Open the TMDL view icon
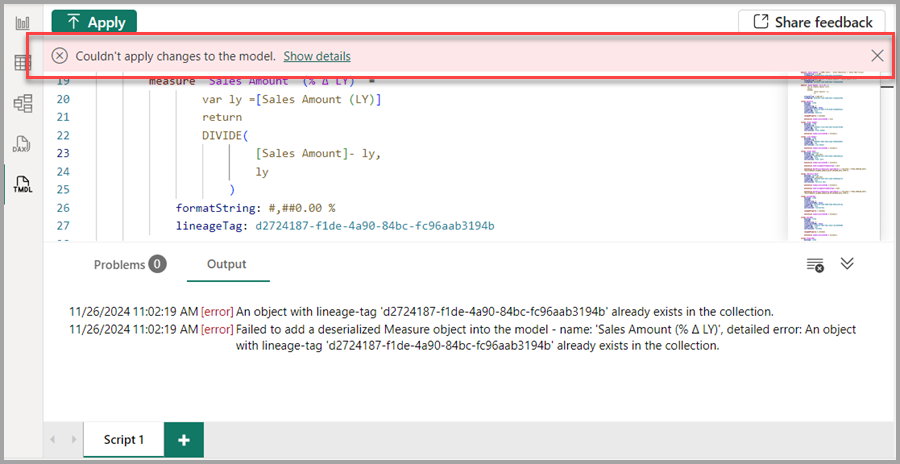 point(23,184)
